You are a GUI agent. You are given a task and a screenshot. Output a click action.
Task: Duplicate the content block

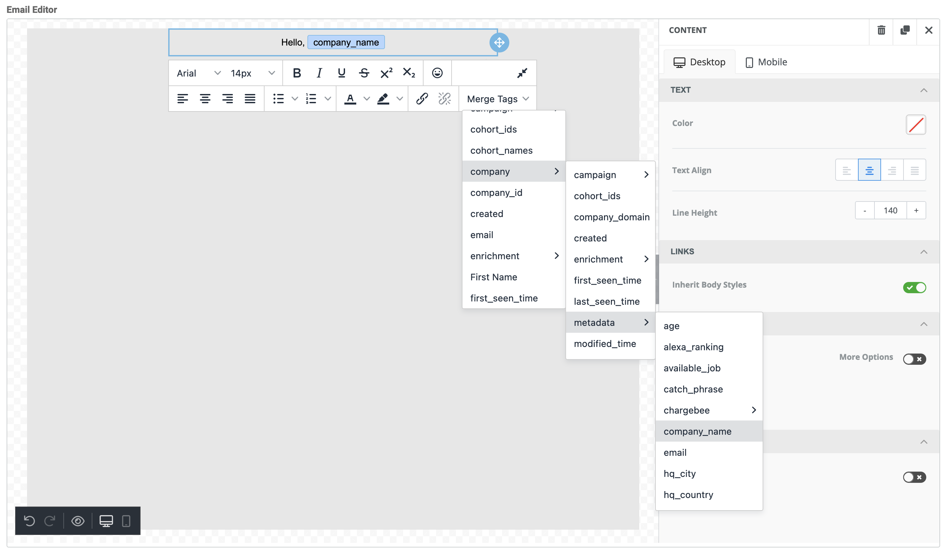[x=905, y=30]
